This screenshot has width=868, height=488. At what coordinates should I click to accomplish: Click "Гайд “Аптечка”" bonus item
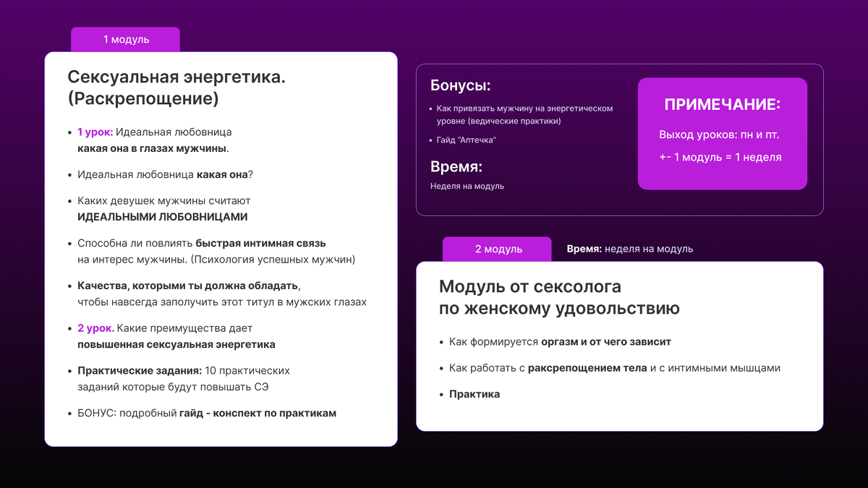(x=466, y=140)
